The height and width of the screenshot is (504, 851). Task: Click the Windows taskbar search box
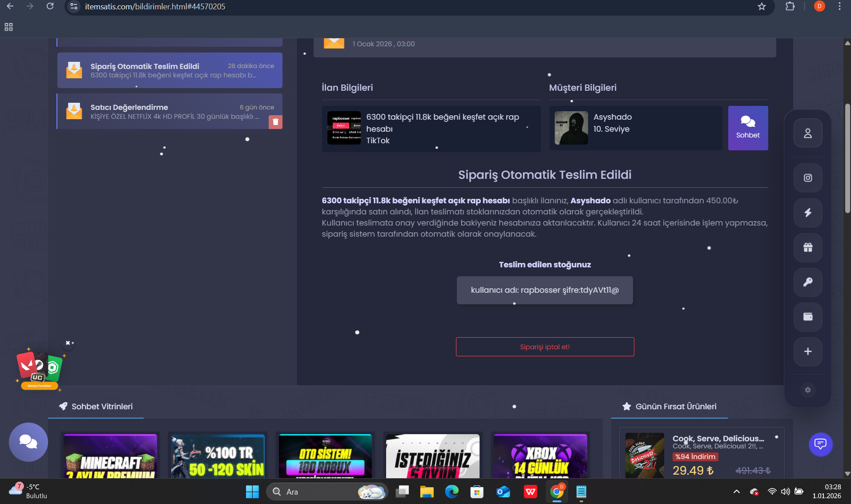pyautogui.click(x=327, y=492)
